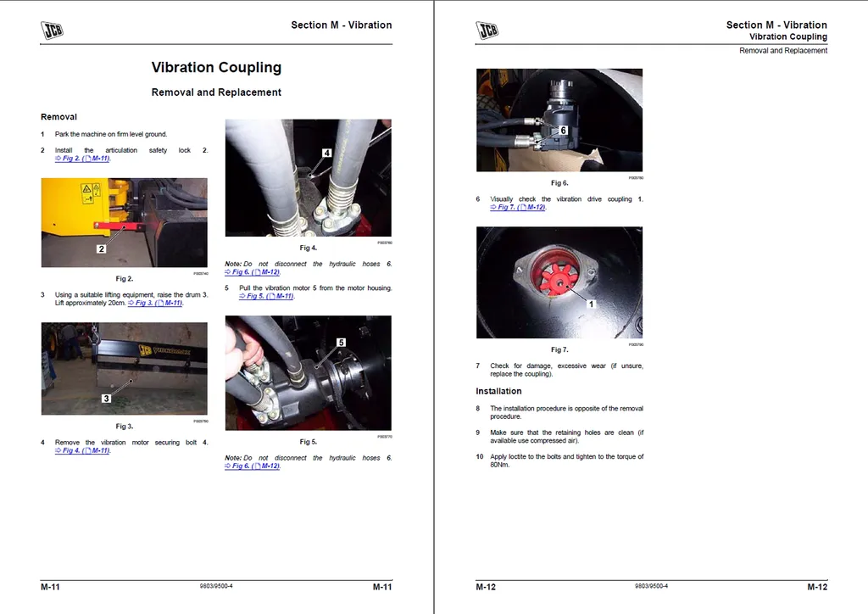Image resolution: width=868 pixels, height=614 pixels.
Task: Click the Fig 7 red coupling photo
Action: click(559, 282)
